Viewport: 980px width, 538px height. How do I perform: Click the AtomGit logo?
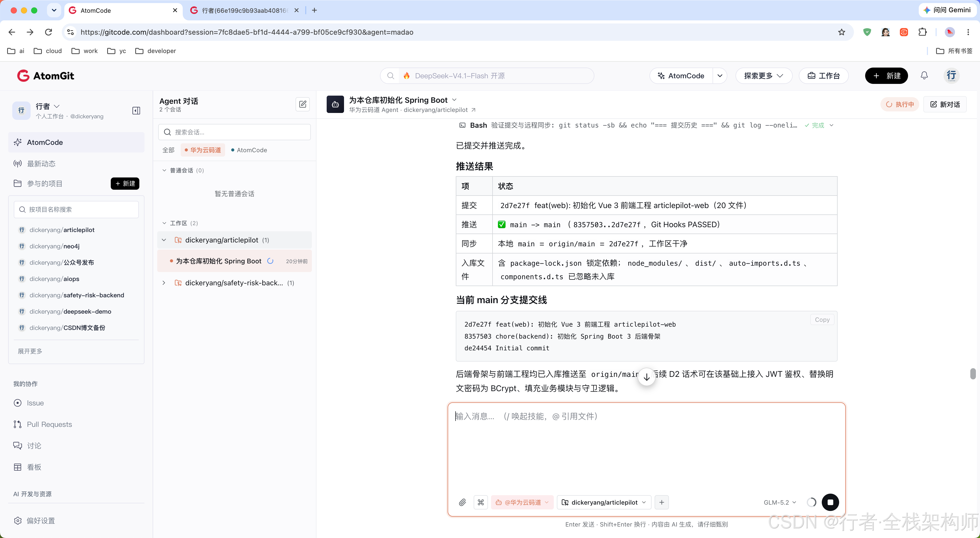(x=46, y=76)
